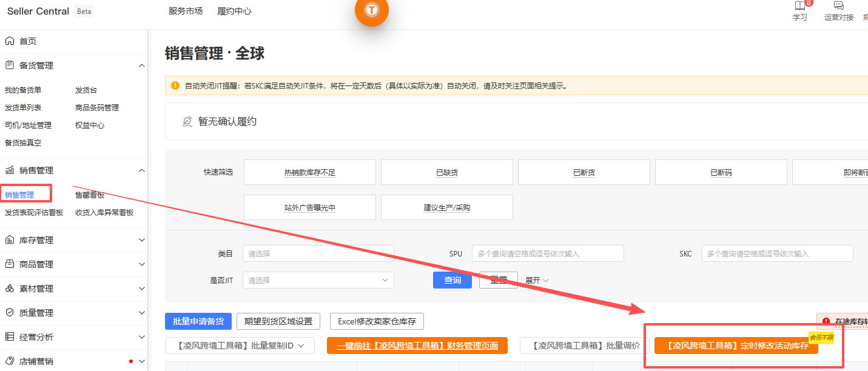The height and width of the screenshot is (371, 868).
Task: Click 定时修改活动库存 orange button
Action: 736,346
